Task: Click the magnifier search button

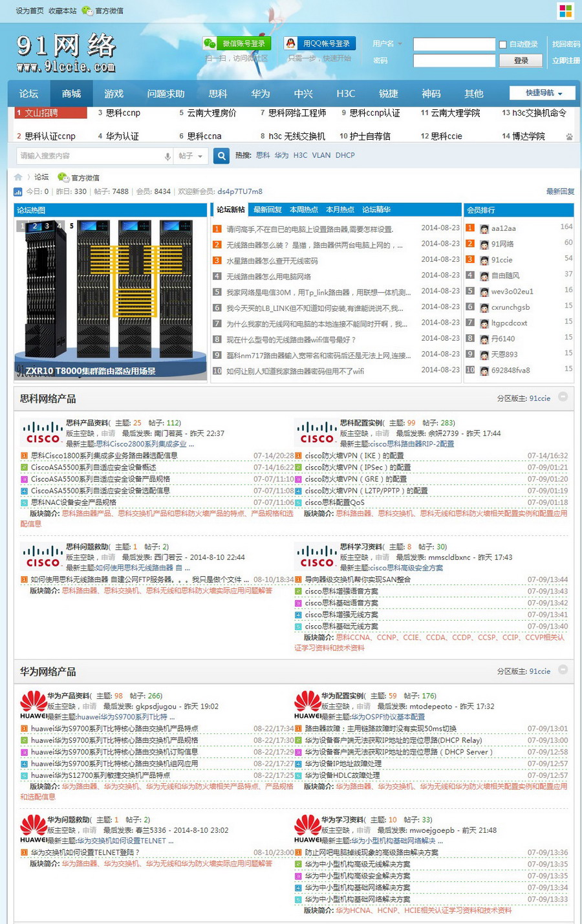Action: tap(221, 156)
